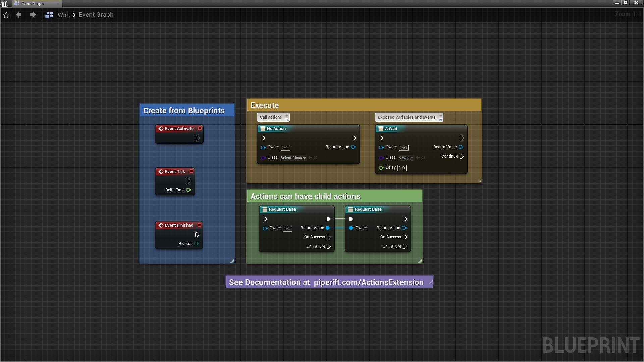Screen dimensions: 644x362
Task: Click the Continue execution pin on A Wait
Action: coord(462,156)
